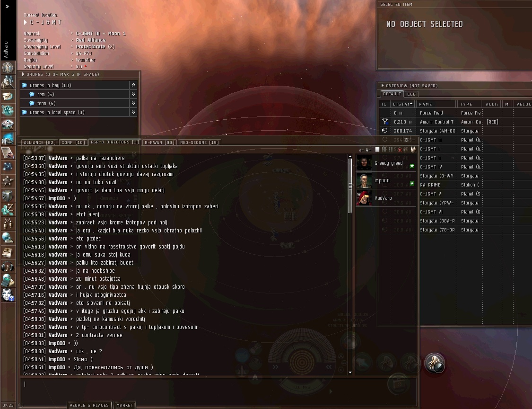Open the Character Sheet icon in sidebar
The image size is (532, 409).
point(8,68)
